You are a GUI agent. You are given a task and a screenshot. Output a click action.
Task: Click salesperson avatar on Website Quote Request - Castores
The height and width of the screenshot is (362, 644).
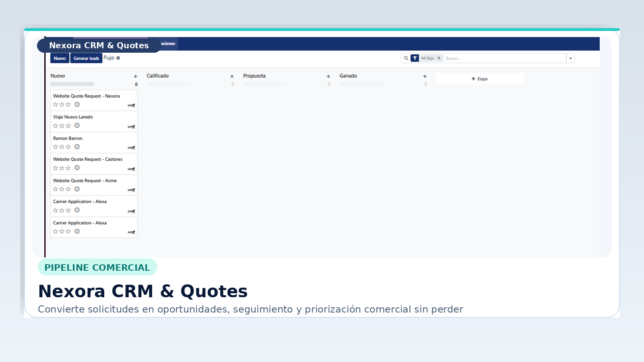131,169
